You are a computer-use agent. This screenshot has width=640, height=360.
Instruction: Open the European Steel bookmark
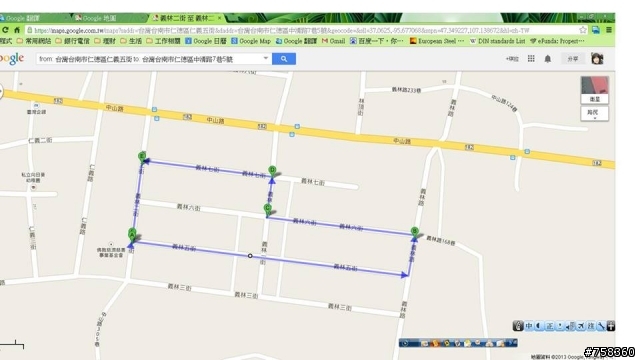[437, 41]
